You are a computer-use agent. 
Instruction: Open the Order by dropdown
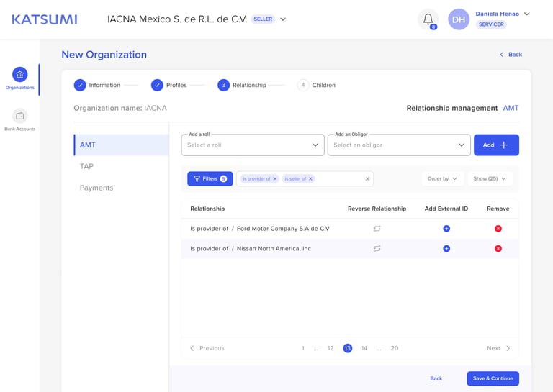[442, 178]
